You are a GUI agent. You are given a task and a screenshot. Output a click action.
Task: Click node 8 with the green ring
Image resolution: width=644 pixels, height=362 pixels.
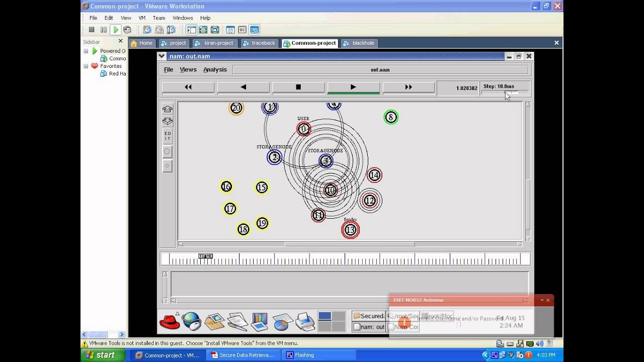(x=391, y=118)
